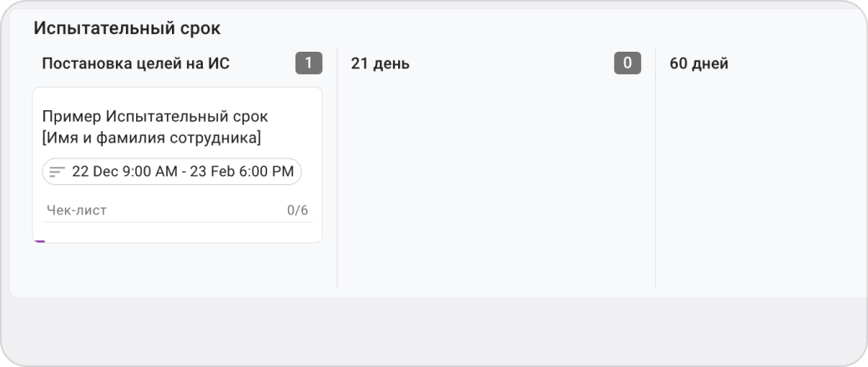Click the lines icon in date chip

tap(58, 172)
